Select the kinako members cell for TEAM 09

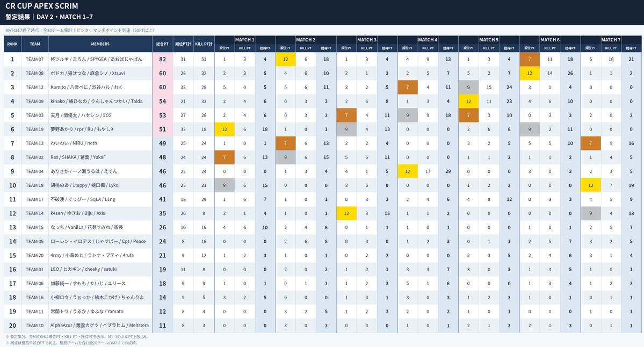point(100,101)
